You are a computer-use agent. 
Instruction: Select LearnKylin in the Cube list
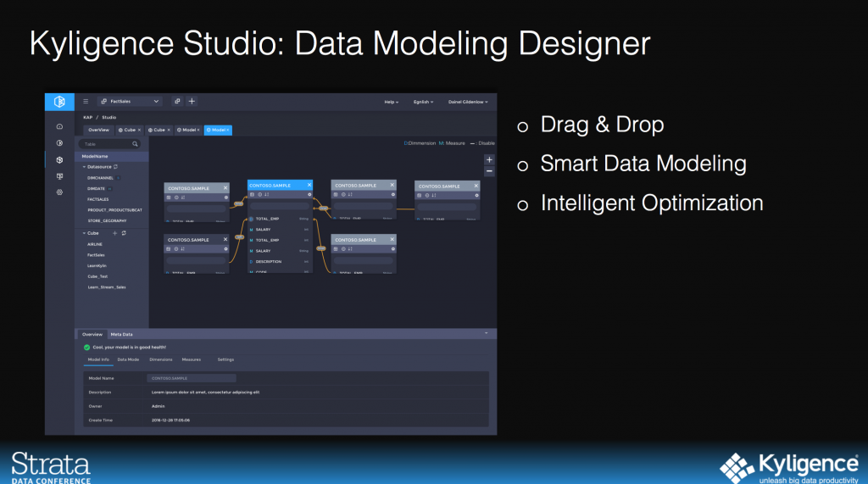click(97, 265)
